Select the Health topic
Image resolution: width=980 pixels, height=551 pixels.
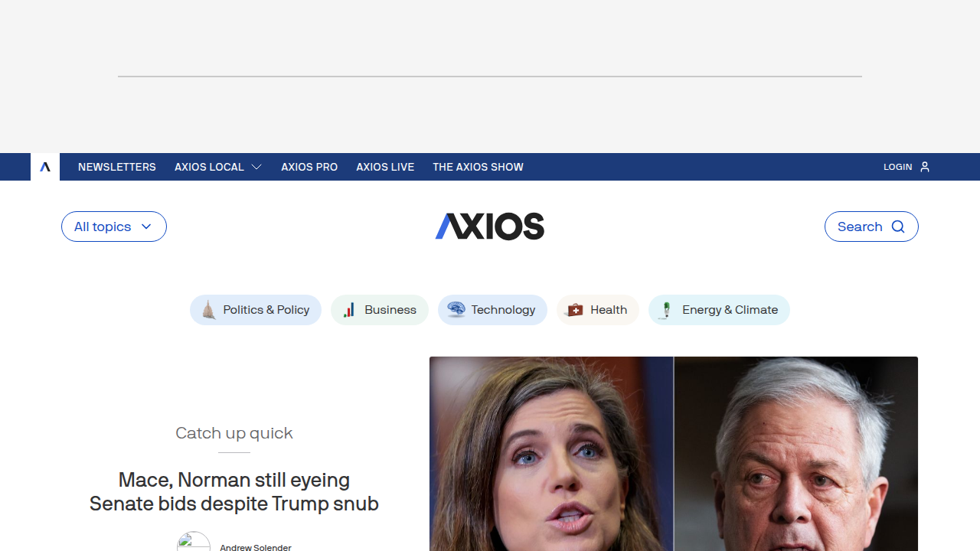point(598,310)
